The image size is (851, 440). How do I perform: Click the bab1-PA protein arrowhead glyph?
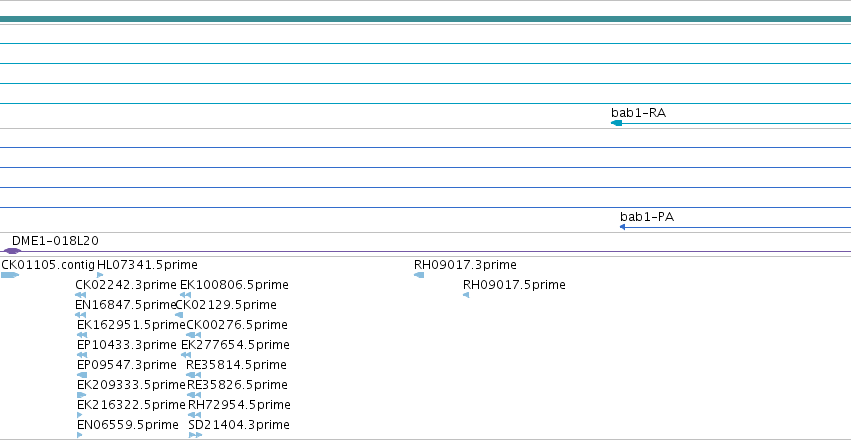pyautogui.click(x=623, y=227)
